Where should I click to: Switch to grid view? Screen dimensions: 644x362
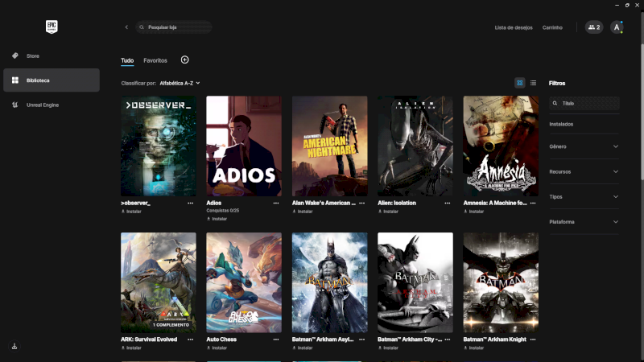[x=520, y=83]
